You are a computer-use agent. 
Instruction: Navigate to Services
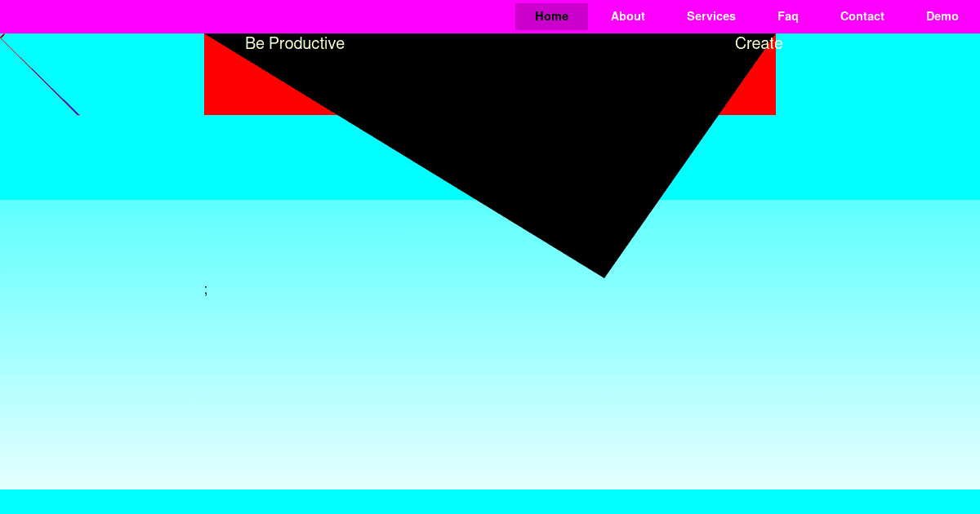pos(710,16)
